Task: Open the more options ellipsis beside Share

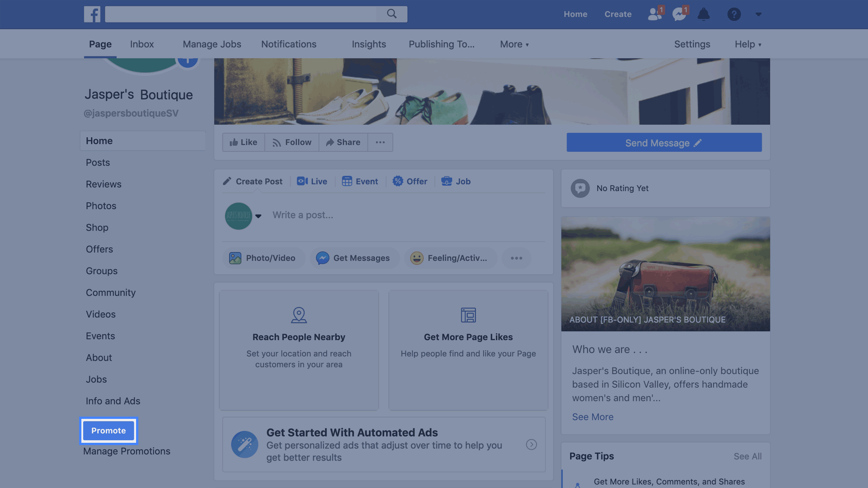Action: click(x=380, y=142)
